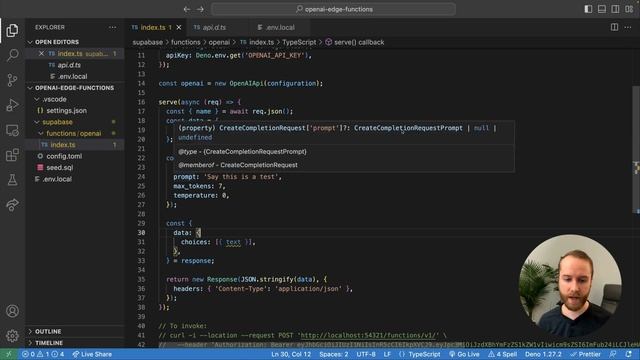Open the Remote Explorer view

(12, 130)
